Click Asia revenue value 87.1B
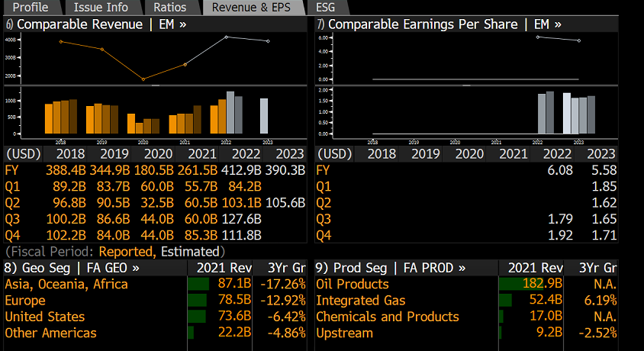 point(234,284)
